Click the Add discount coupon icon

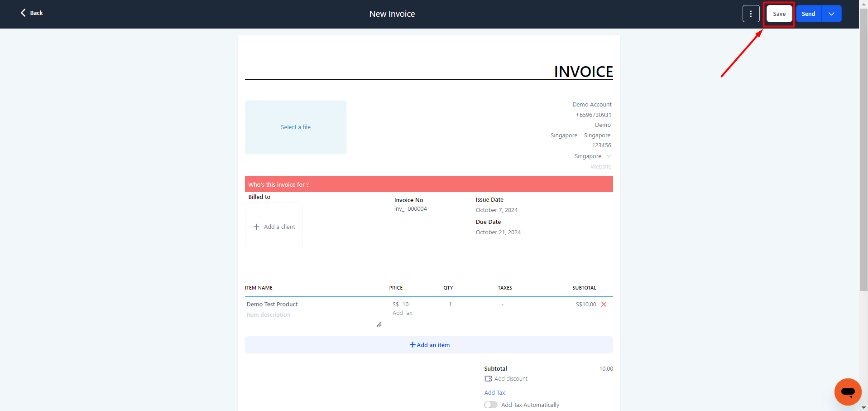pyautogui.click(x=488, y=379)
